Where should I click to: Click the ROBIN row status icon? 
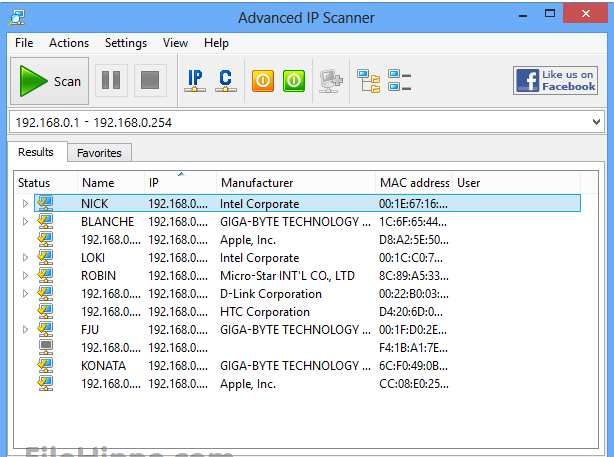pos(45,275)
